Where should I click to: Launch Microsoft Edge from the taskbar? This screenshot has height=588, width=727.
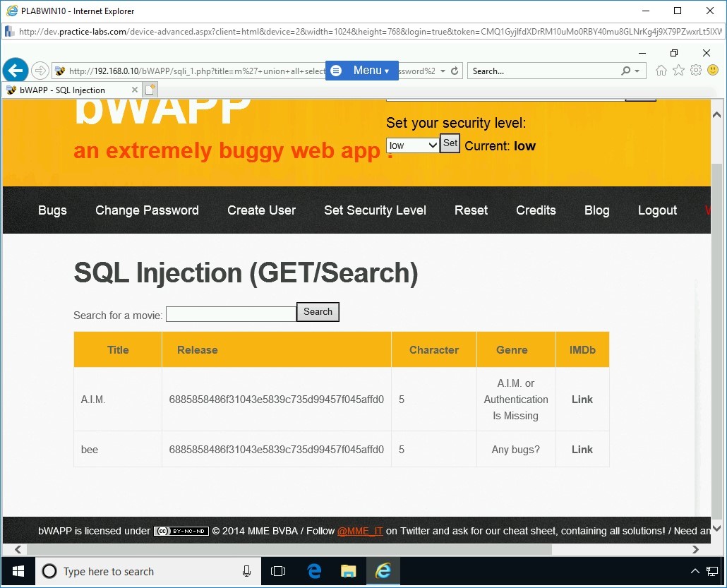pos(315,571)
